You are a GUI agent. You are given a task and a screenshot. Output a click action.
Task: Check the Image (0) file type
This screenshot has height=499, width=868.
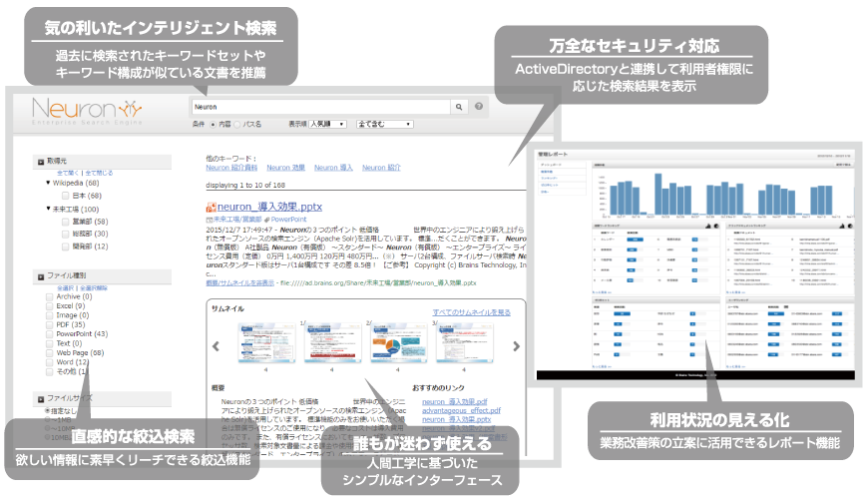coord(49,315)
